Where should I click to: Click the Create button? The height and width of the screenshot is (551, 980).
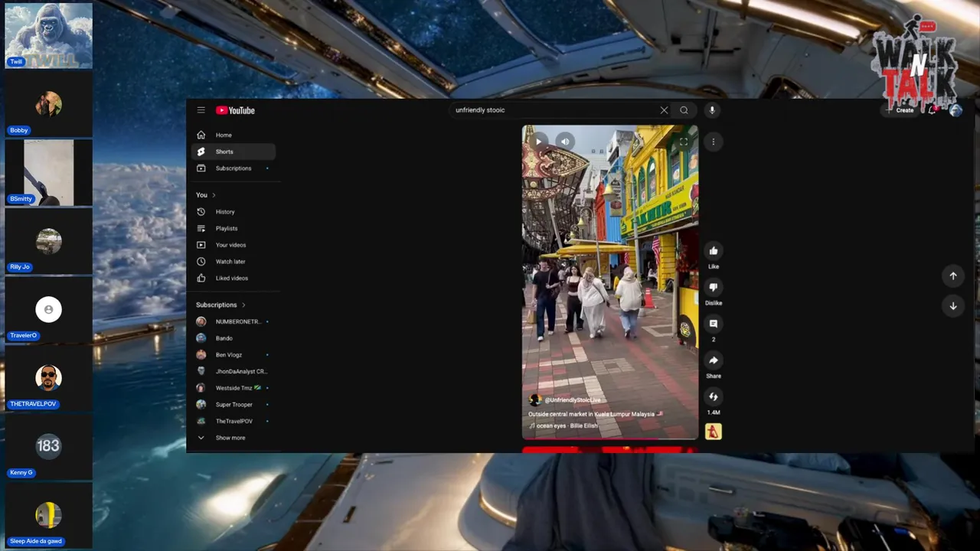pyautogui.click(x=900, y=110)
